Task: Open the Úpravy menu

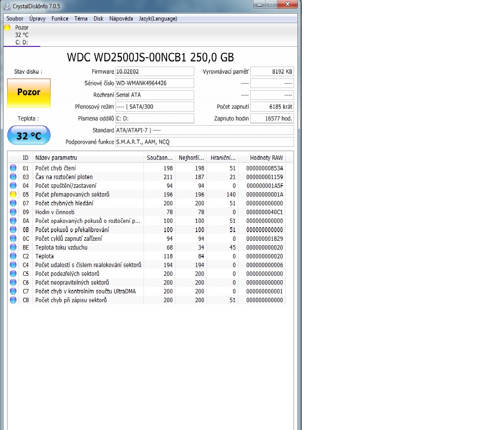Action: click(x=37, y=19)
